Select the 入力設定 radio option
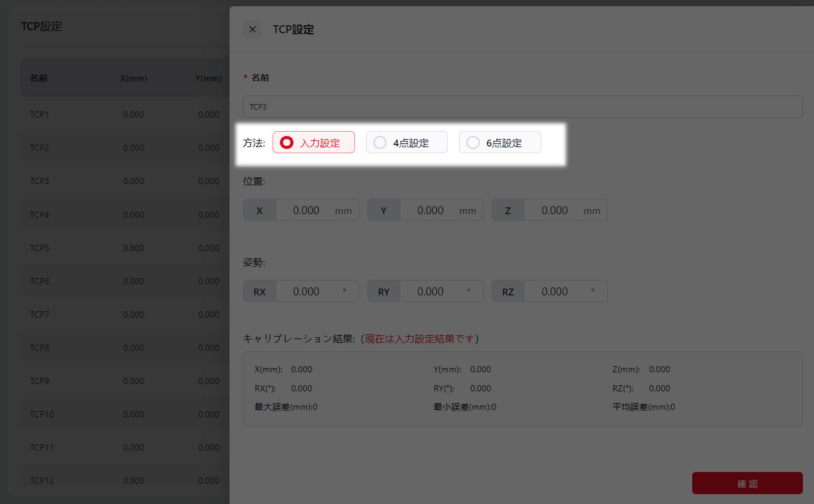 tap(313, 143)
